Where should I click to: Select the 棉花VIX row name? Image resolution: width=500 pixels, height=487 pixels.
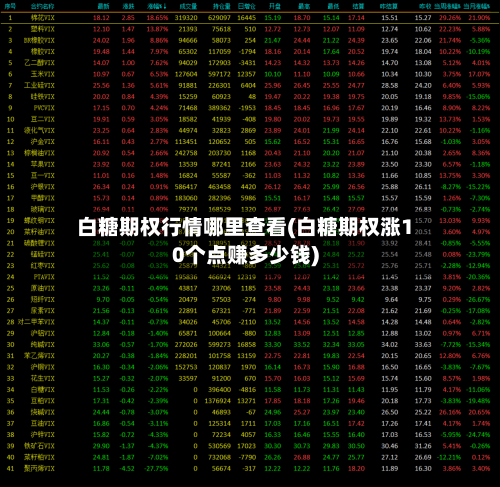43,18
